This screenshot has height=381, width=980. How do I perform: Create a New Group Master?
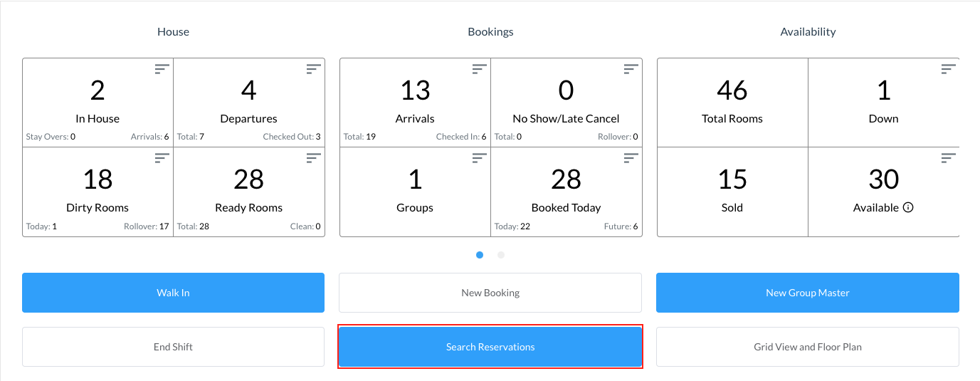pyautogui.click(x=807, y=293)
